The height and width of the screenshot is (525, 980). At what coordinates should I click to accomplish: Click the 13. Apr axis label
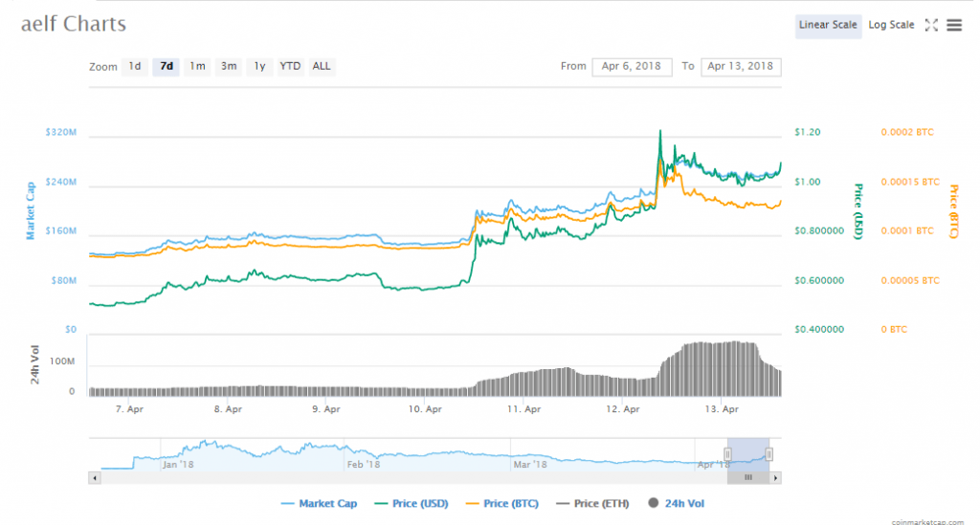[x=722, y=409]
